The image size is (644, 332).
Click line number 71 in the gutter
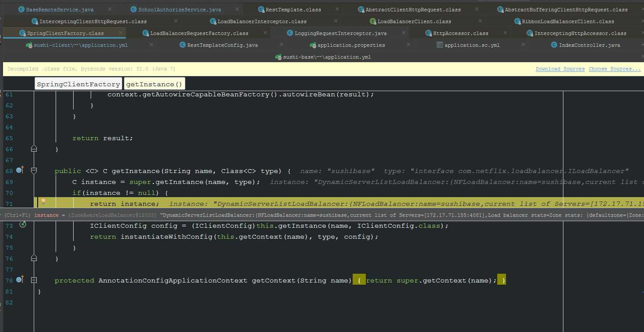tap(9, 204)
